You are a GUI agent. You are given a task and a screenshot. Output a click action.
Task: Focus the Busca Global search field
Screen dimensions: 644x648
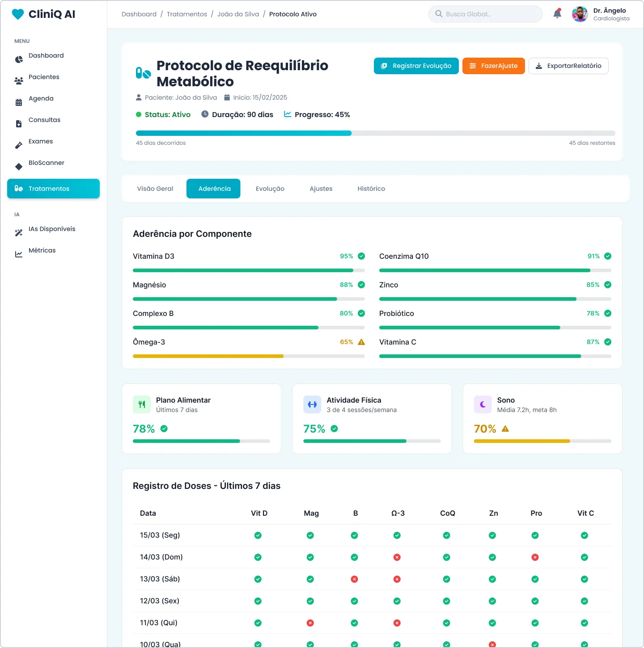487,14
